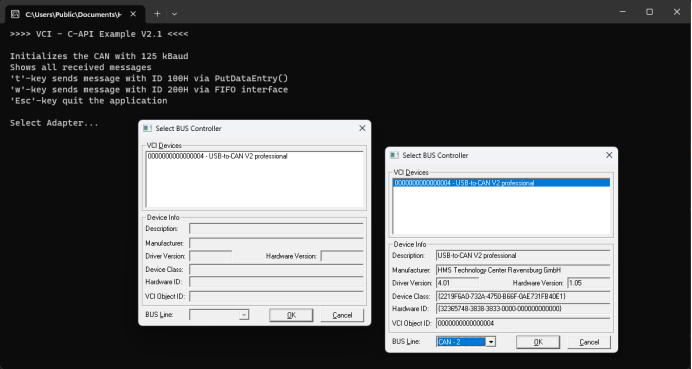Image resolution: width=692 pixels, height=369 pixels.
Task: Click Cancel in the right dialog
Action: [589, 342]
